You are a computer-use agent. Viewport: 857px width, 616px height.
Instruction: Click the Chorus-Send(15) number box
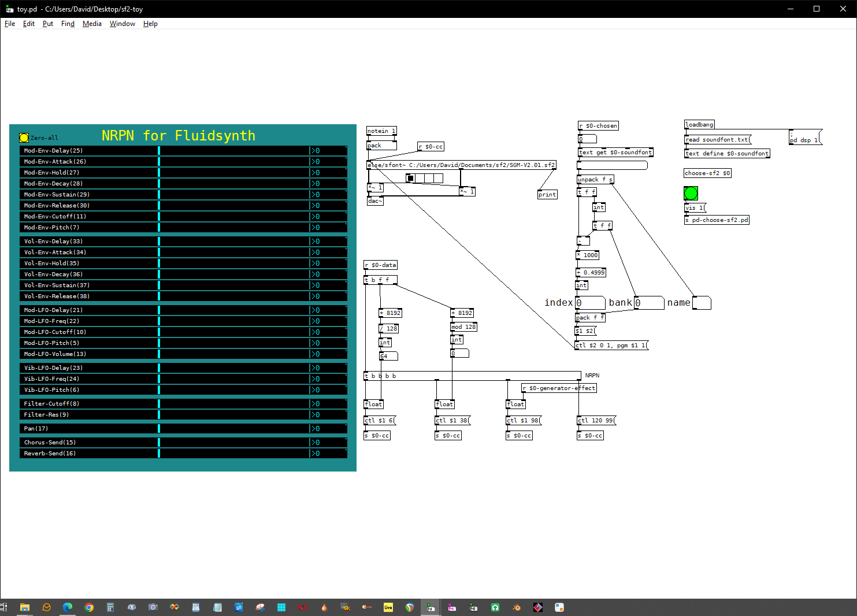[328, 443]
